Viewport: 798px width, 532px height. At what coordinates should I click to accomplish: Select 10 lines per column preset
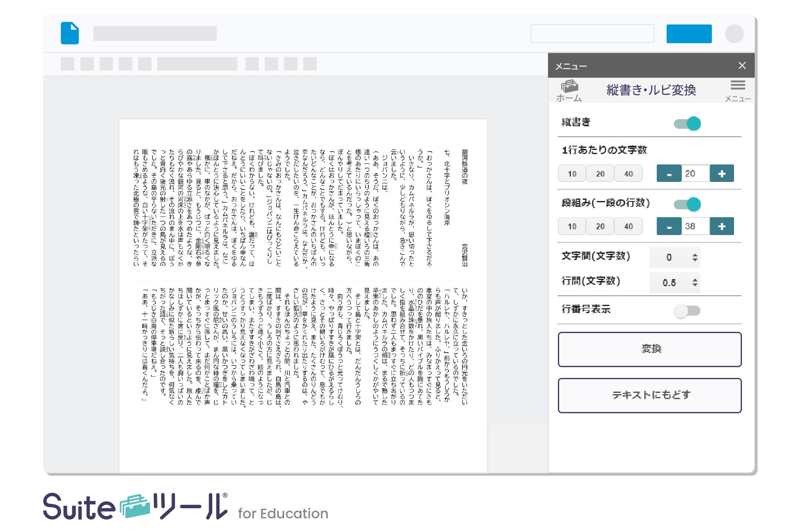[572, 226]
